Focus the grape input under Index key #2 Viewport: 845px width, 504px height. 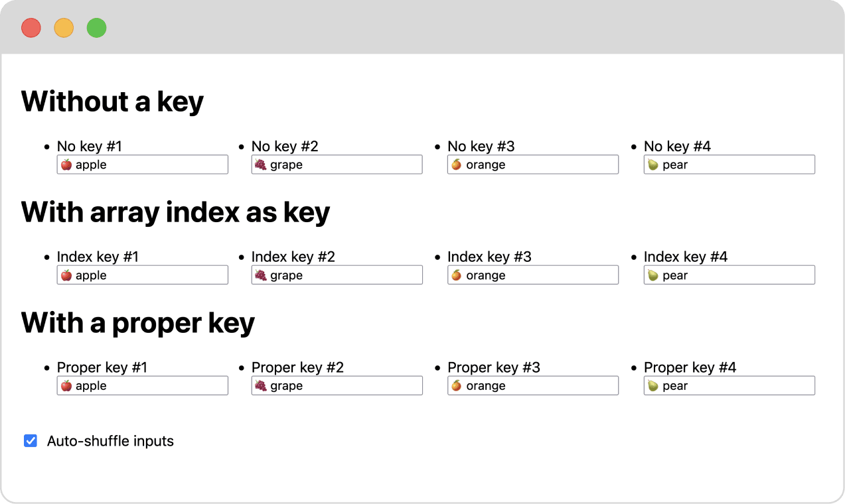337,275
